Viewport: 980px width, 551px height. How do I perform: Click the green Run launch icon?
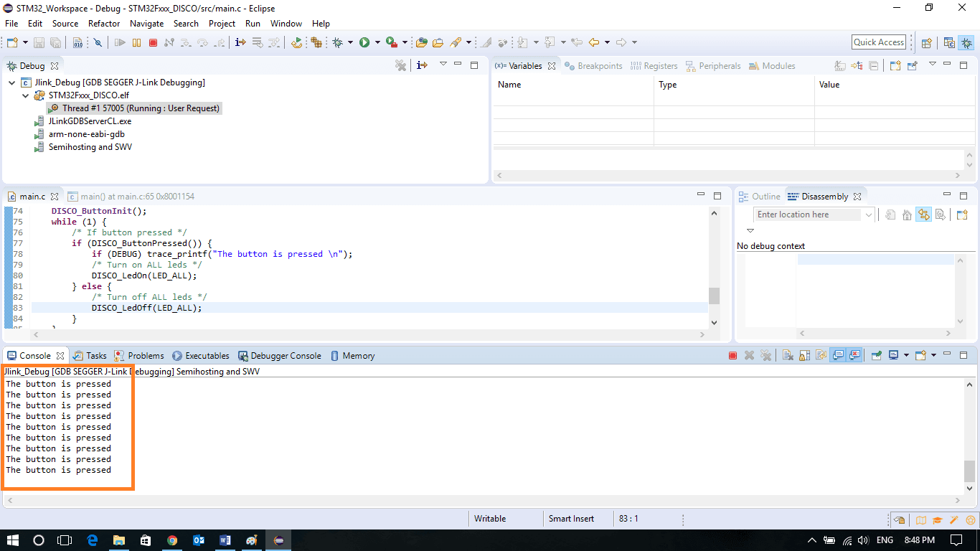point(364,42)
